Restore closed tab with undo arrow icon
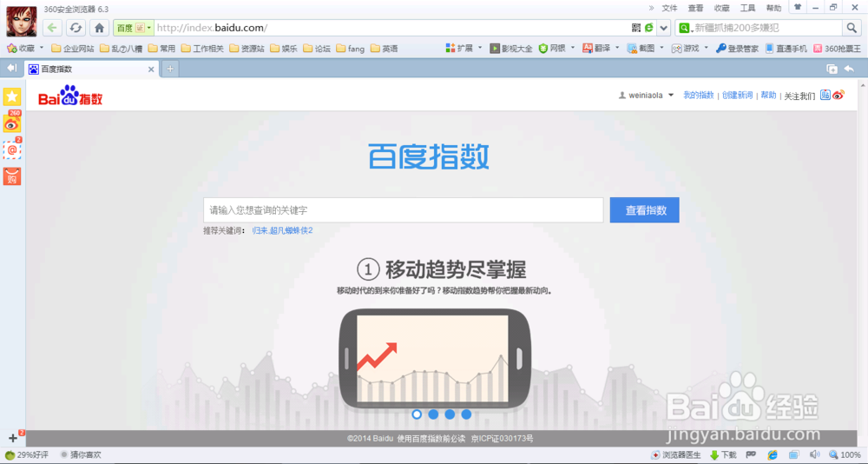 pyautogui.click(x=849, y=69)
